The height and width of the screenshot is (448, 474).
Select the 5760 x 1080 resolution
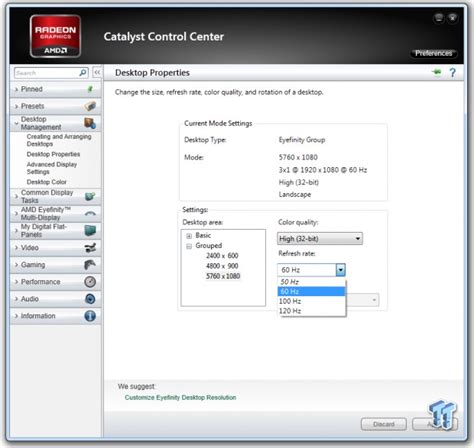(223, 276)
